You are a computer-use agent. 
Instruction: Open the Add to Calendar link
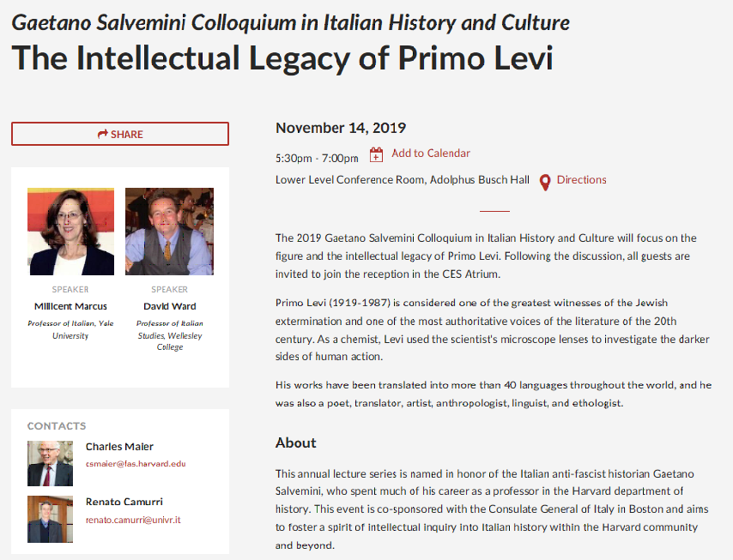pyautogui.click(x=431, y=154)
